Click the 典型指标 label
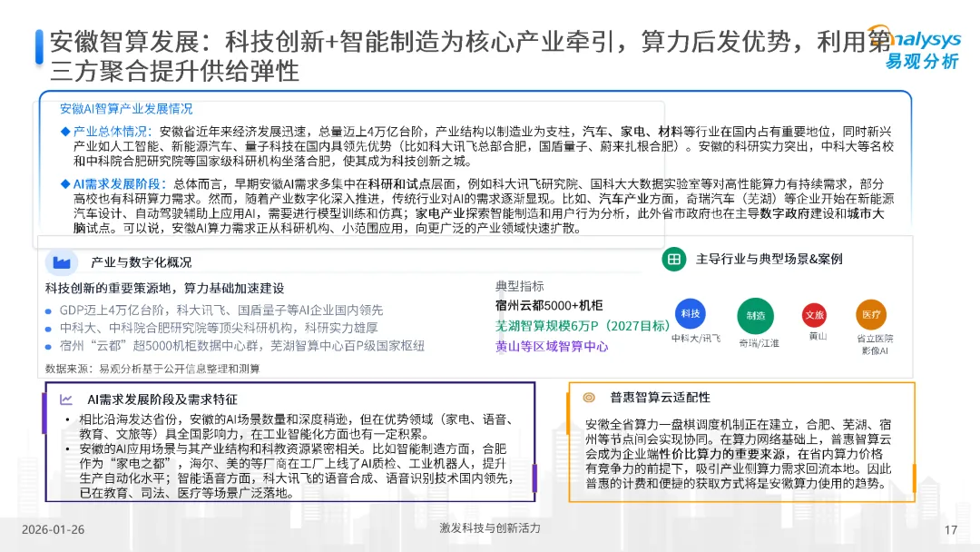 (x=519, y=286)
